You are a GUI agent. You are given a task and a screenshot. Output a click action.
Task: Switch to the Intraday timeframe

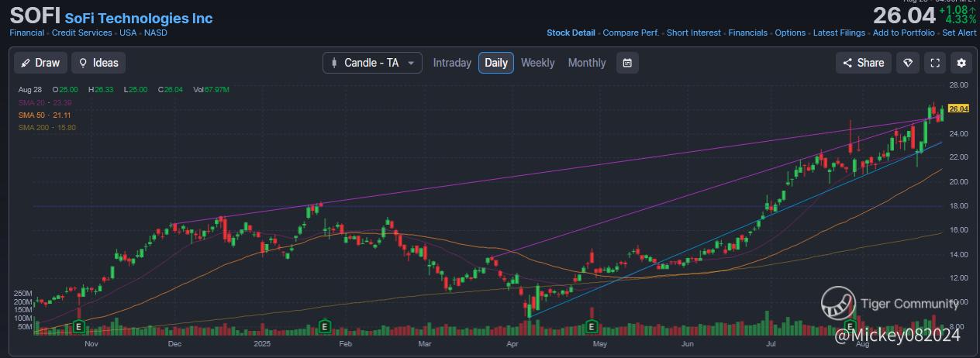452,63
